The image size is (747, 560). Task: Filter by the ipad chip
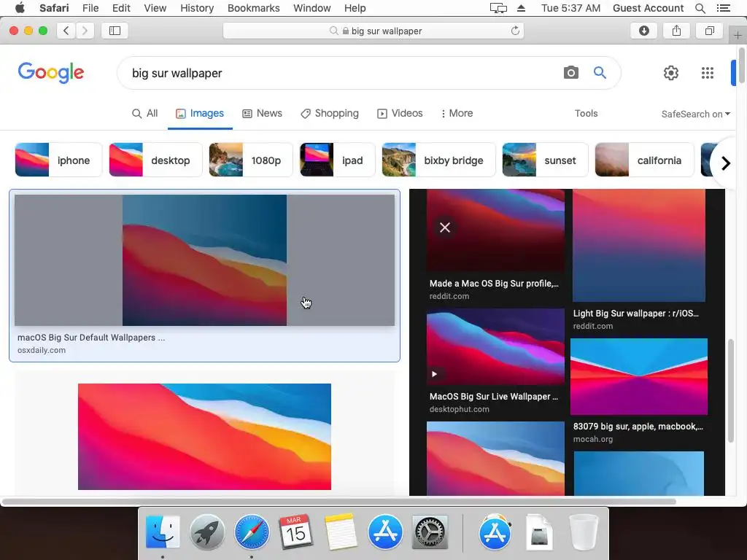337,160
